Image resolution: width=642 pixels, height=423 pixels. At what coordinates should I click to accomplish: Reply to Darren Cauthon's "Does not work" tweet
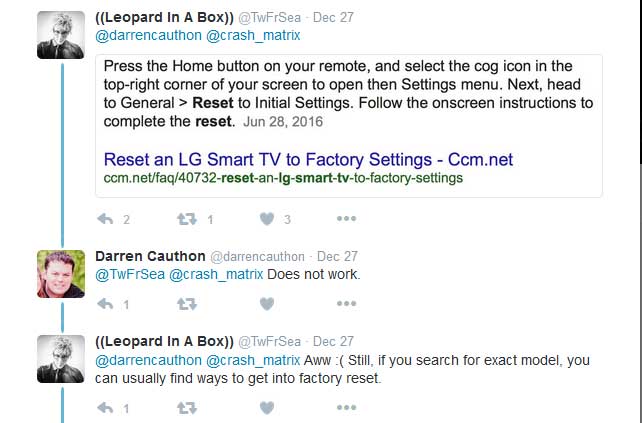click(x=105, y=304)
